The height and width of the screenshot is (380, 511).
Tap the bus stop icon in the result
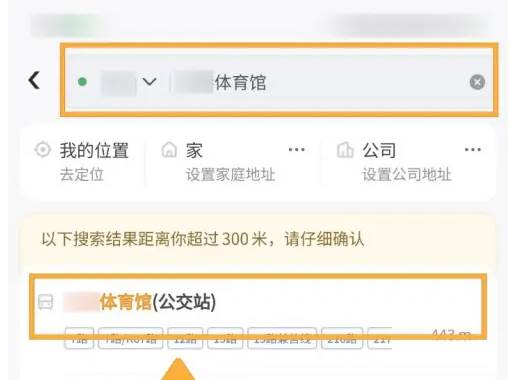tap(45, 302)
